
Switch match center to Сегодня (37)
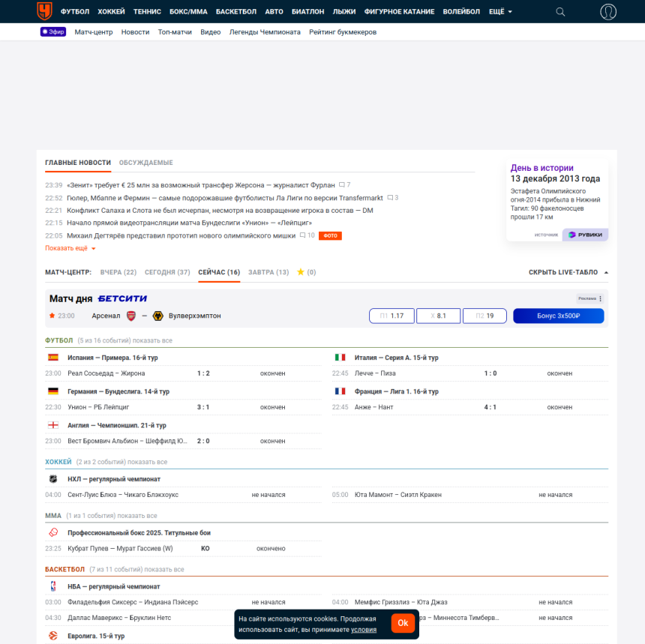coord(167,272)
